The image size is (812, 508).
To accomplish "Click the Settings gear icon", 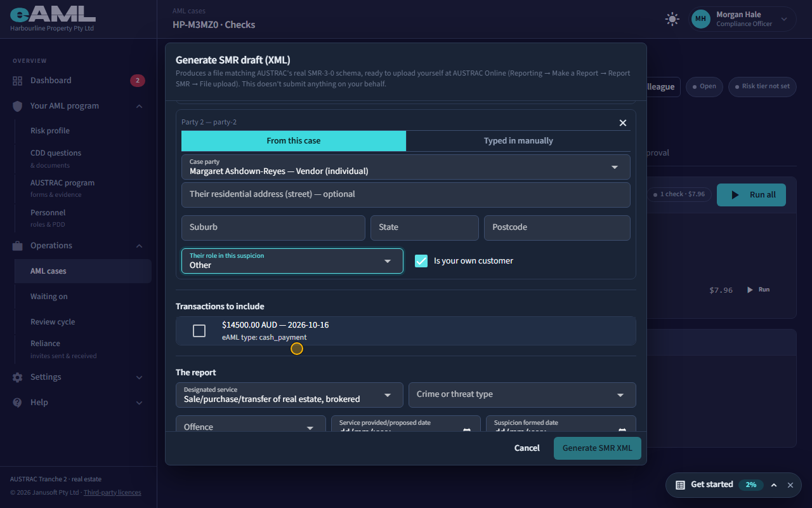I will 17,377.
